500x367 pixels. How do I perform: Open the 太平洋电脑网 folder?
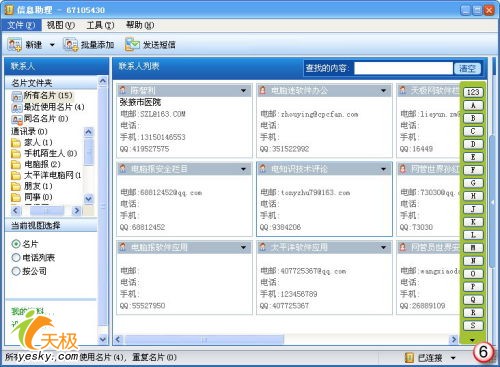click(46, 175)
